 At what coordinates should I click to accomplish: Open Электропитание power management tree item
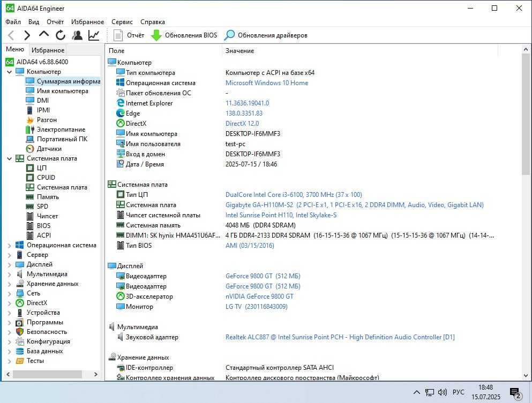[61, 130]
